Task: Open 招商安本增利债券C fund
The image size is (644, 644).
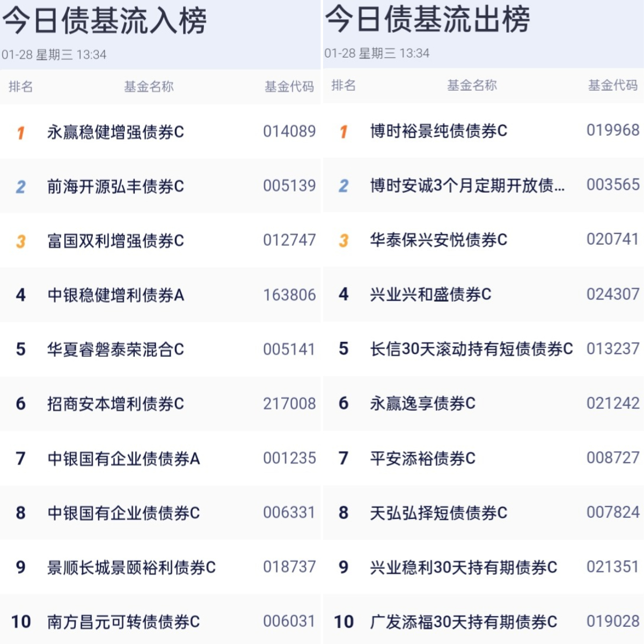Action: 115,404
